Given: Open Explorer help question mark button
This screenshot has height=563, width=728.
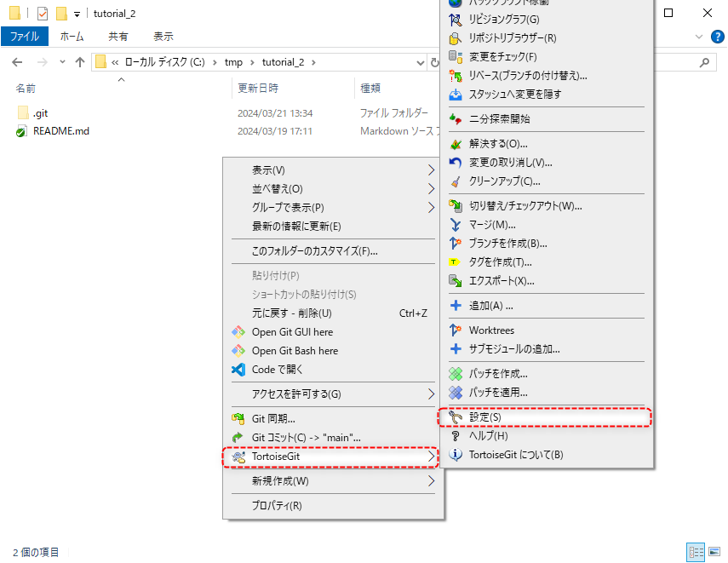Looking at the screenshot, I should point(717,37).
